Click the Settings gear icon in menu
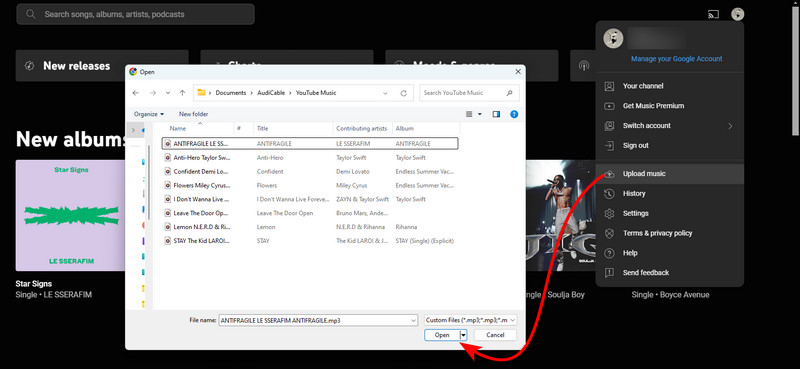 609,213
